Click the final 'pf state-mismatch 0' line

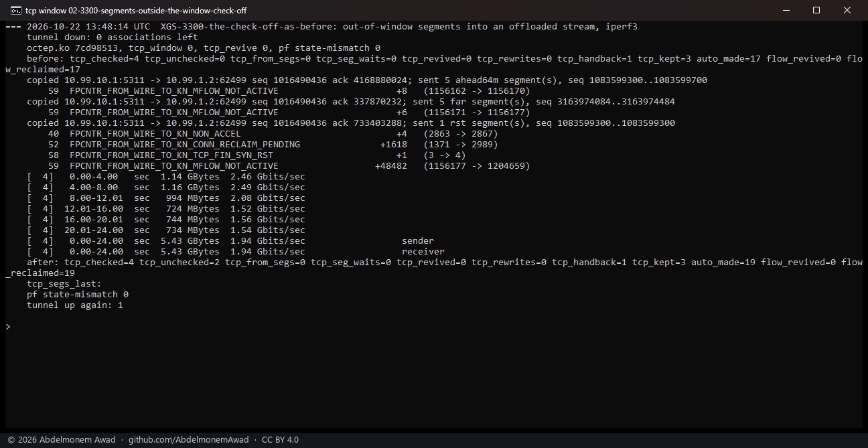click(78, 295)
